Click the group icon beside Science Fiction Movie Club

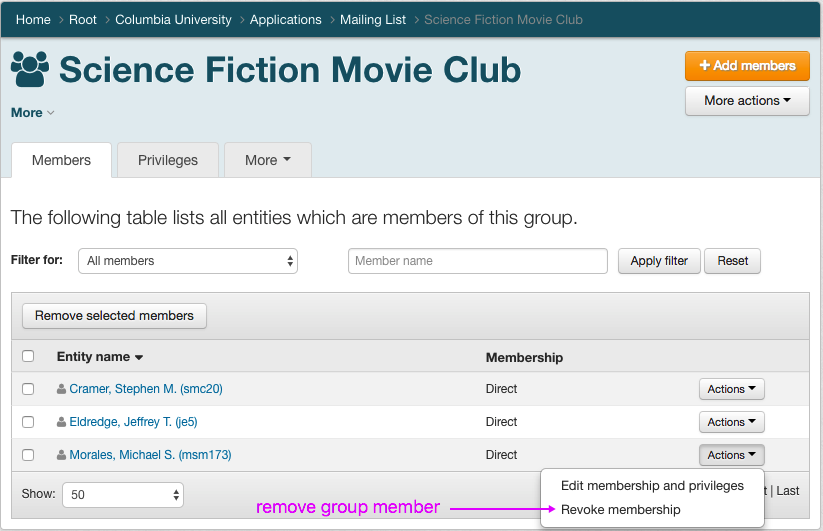30,69
